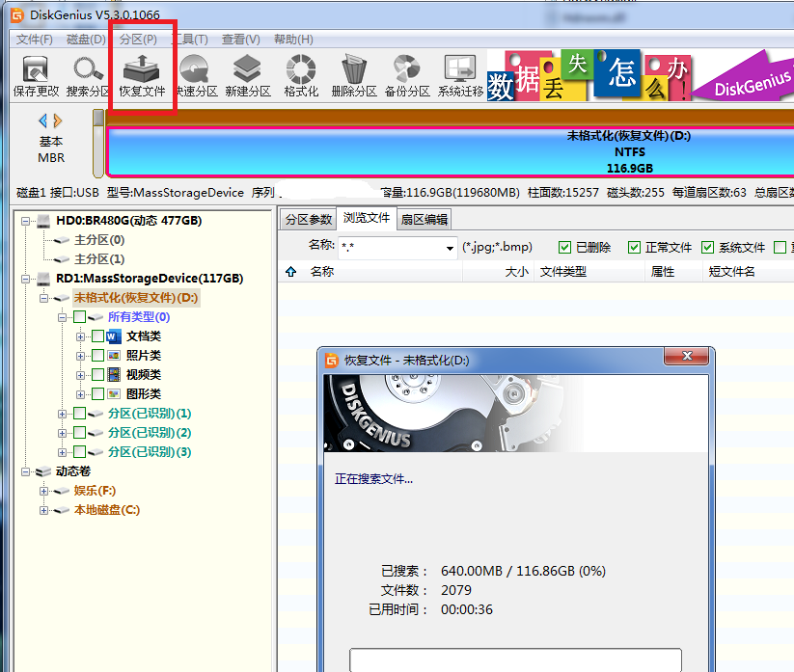The height and width of the screenshot is (672, 794).
Task: Expand the 文档类 tree node
Action: [x=80, y=336]
